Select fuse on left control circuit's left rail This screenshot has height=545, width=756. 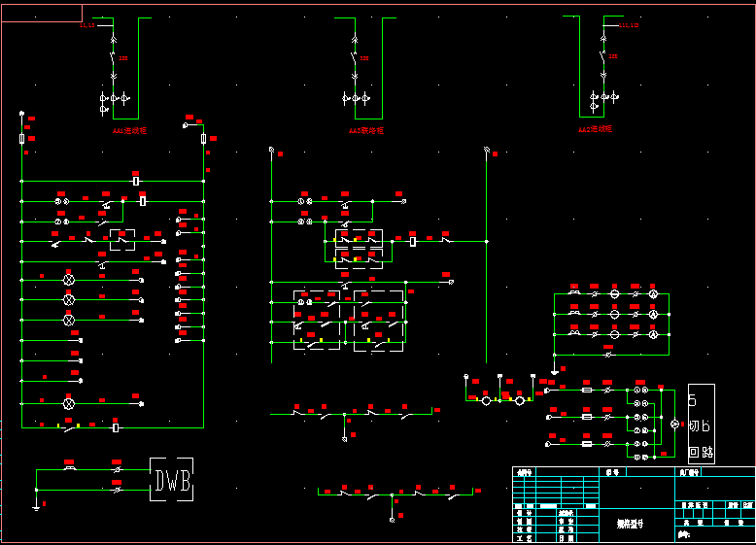[x=21, y=139]
